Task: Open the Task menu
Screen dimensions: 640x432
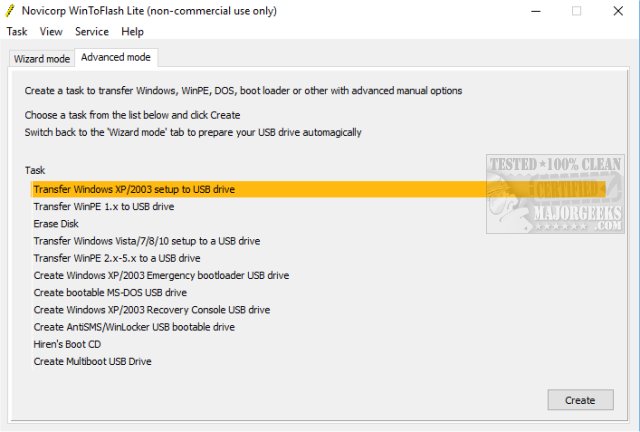Action: tap(17, 32)
